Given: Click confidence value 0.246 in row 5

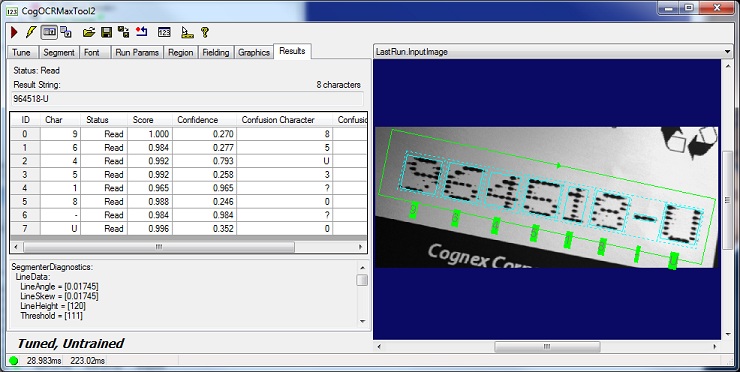Looking at the screenshot, I should [205, 202].
